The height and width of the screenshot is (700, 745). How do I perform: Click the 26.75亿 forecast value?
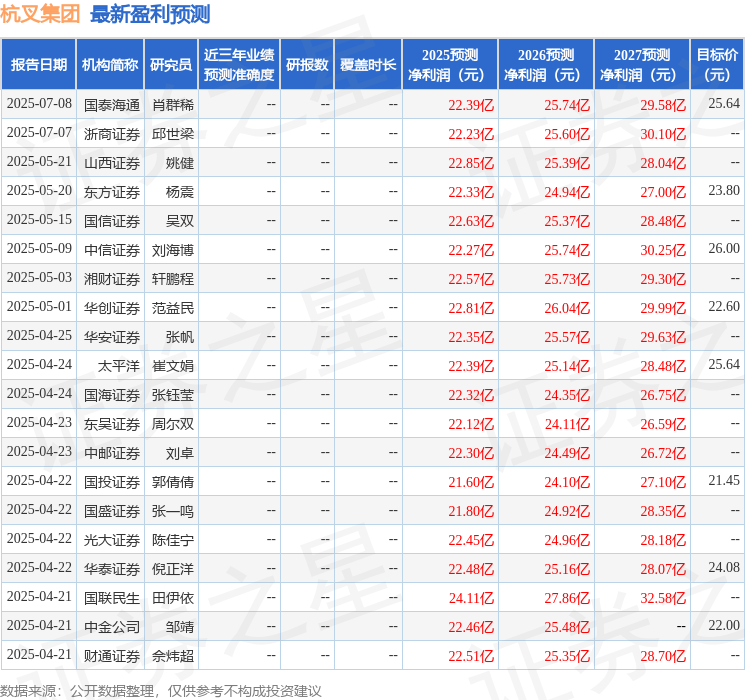pyautogui.click(x=663, y=395)
